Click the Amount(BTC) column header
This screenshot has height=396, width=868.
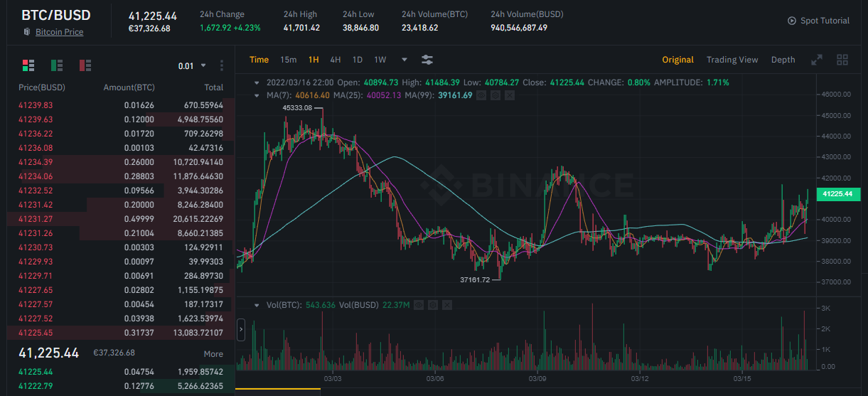coord(129,87)
